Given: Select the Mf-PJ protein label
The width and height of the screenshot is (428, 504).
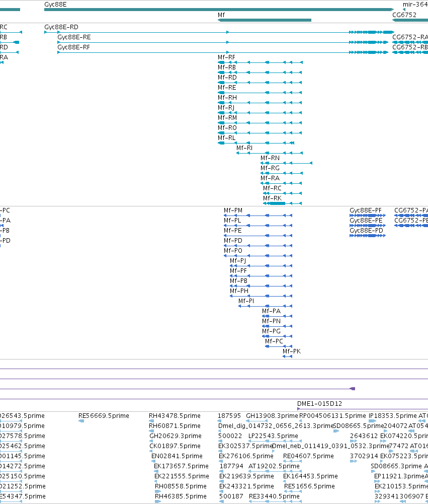Looking at the screenshot, I should click(238, 261).
